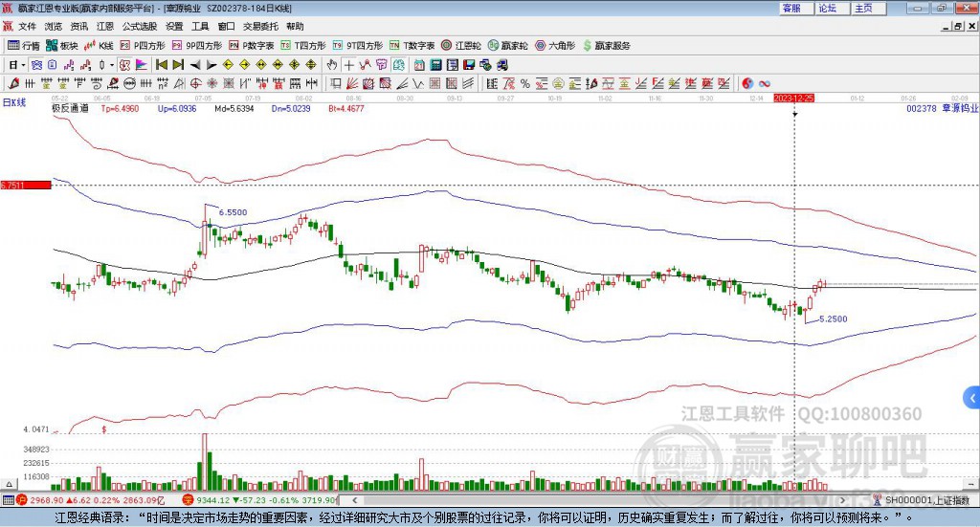Jump to first bar with green arrow

click(x=162, y=65)
